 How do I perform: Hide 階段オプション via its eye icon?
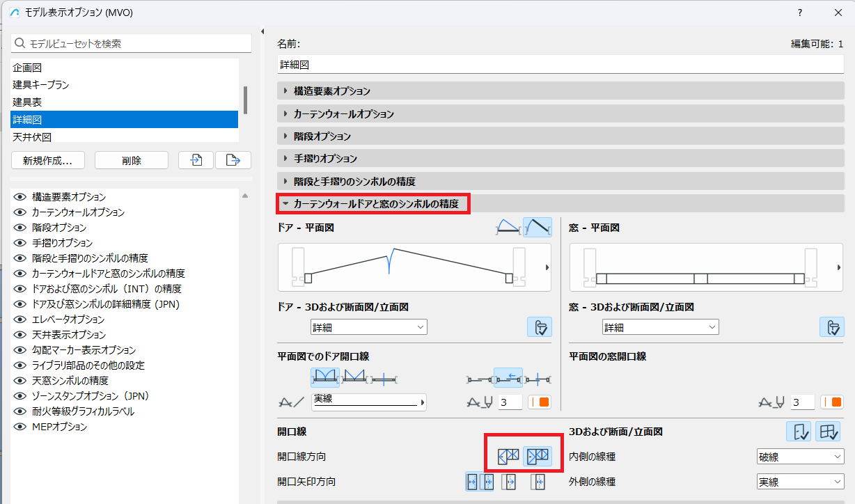[x=19, y=228]
